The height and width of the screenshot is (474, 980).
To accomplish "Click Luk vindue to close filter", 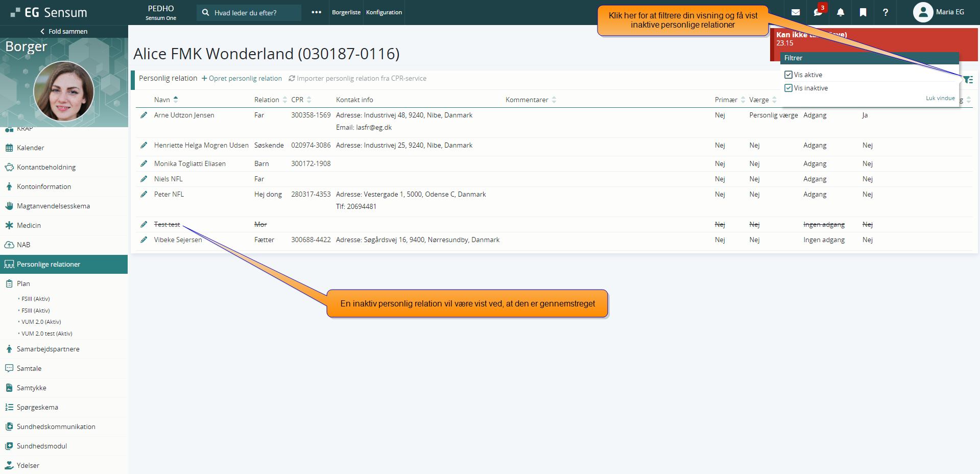I will tap(940, 98).
